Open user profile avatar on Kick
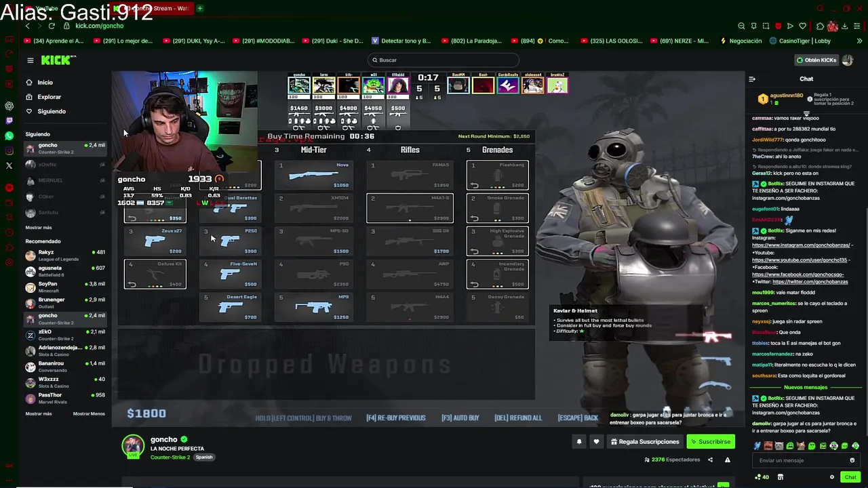Image resolution: width=868 pixels, height=488 pixels. pyautogui.click(x=848, y=60)
